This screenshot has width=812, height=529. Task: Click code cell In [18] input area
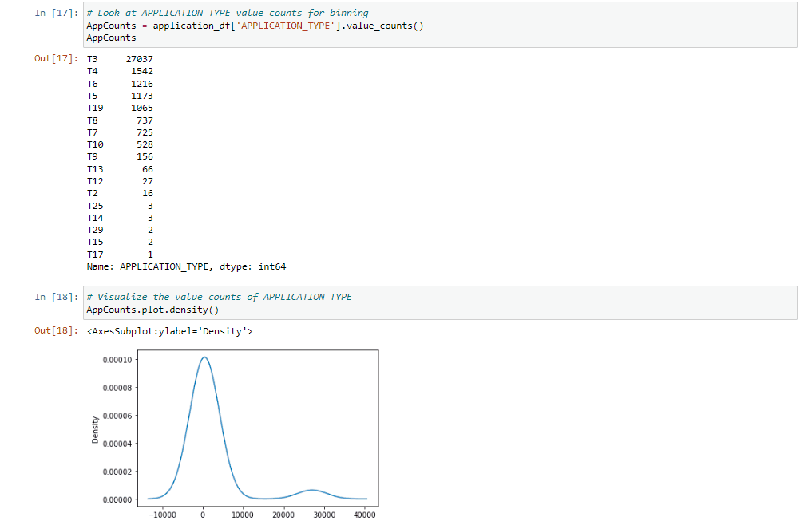click(x=440, y=303)
